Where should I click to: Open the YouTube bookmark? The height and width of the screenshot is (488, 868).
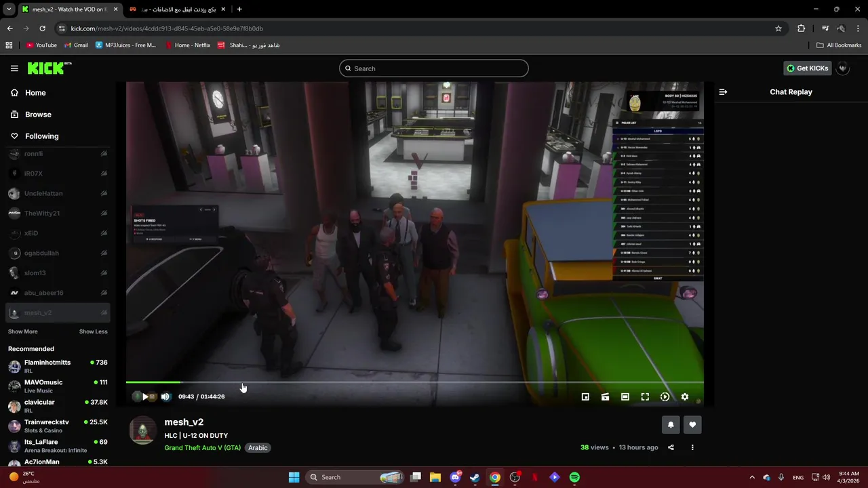point(41,45)
